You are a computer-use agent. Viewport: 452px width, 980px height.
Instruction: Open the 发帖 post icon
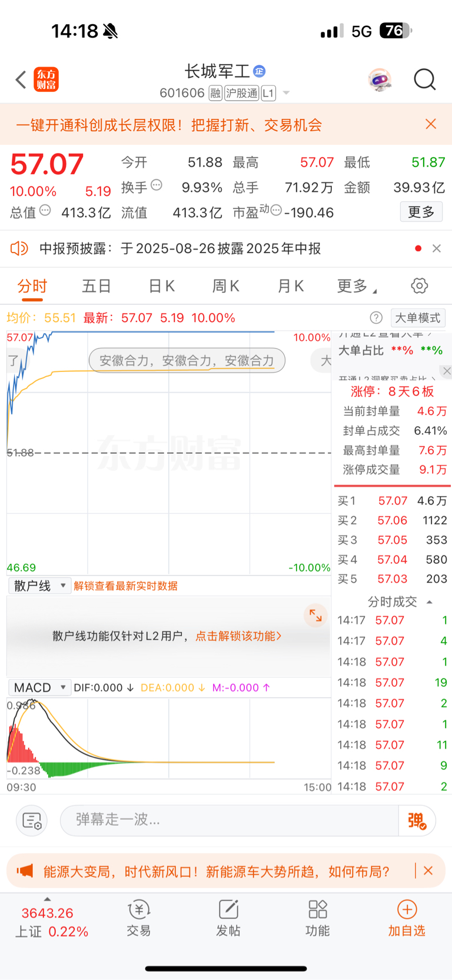click(x=228, y=918)
